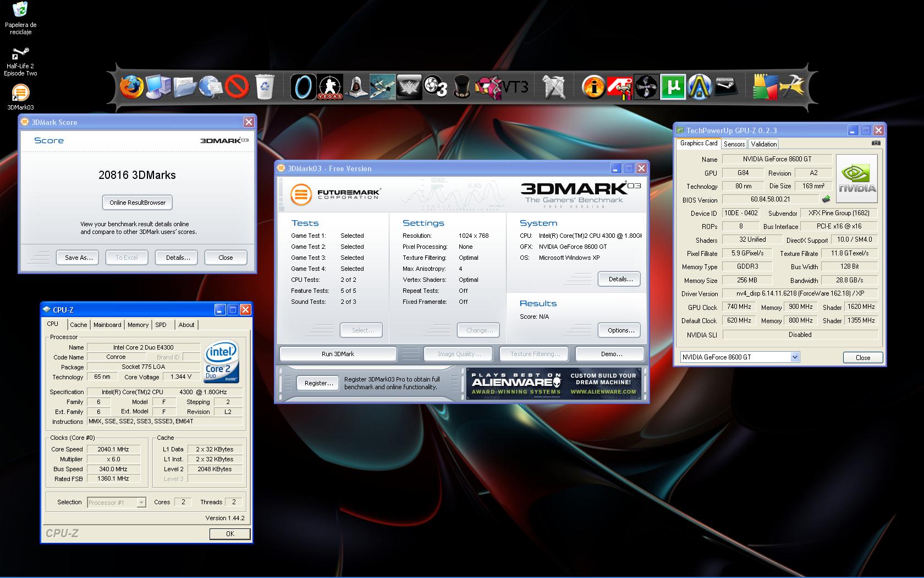
Task: Click System Details button in 3DMark03
Action: [619, 279]
